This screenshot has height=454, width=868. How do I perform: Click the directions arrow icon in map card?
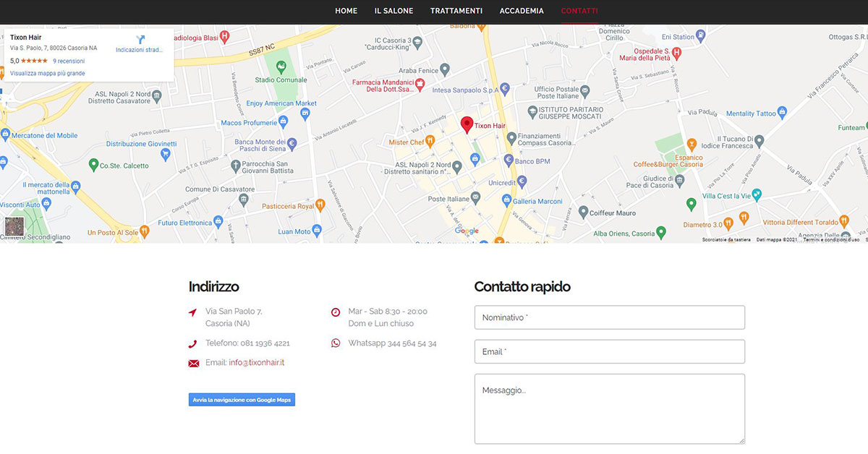pos(140,39)
